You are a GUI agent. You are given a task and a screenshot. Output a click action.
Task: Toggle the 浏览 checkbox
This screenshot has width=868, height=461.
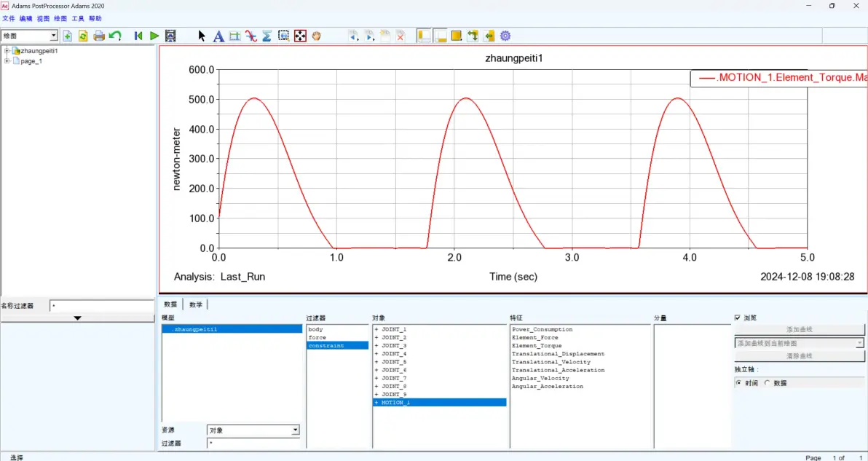pos(738,318)
